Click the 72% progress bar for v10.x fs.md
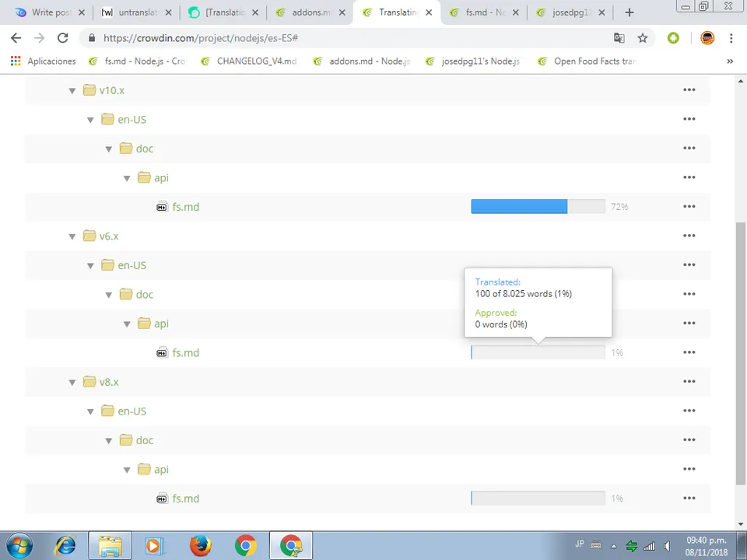747x560 pixels. [538, 206]
